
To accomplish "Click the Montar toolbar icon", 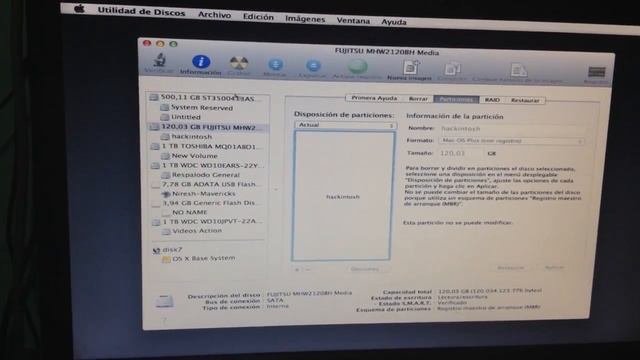I will [276, 64].
